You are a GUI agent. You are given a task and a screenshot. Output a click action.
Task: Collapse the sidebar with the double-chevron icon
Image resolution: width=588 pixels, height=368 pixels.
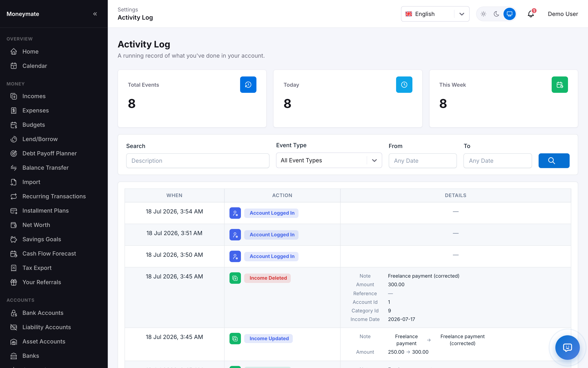point(95,14)
